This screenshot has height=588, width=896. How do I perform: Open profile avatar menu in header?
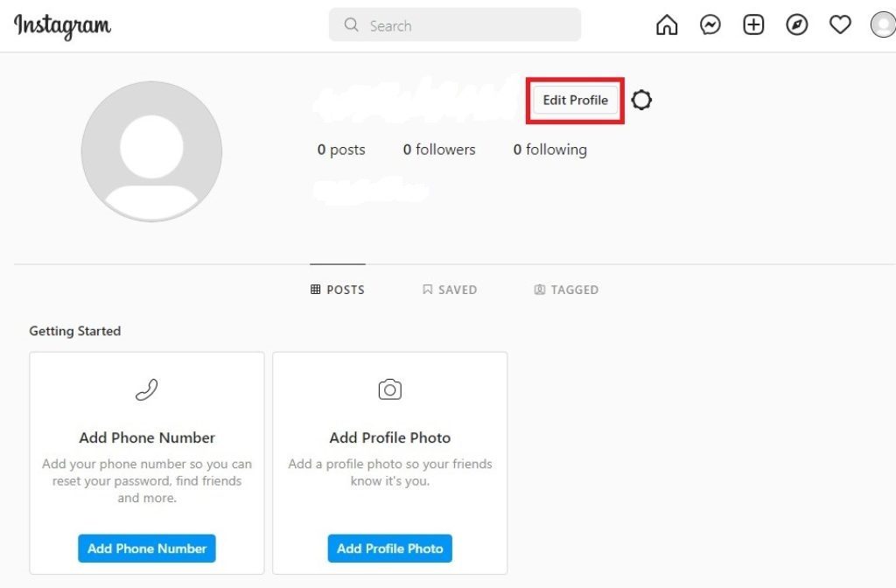point(884,25)
